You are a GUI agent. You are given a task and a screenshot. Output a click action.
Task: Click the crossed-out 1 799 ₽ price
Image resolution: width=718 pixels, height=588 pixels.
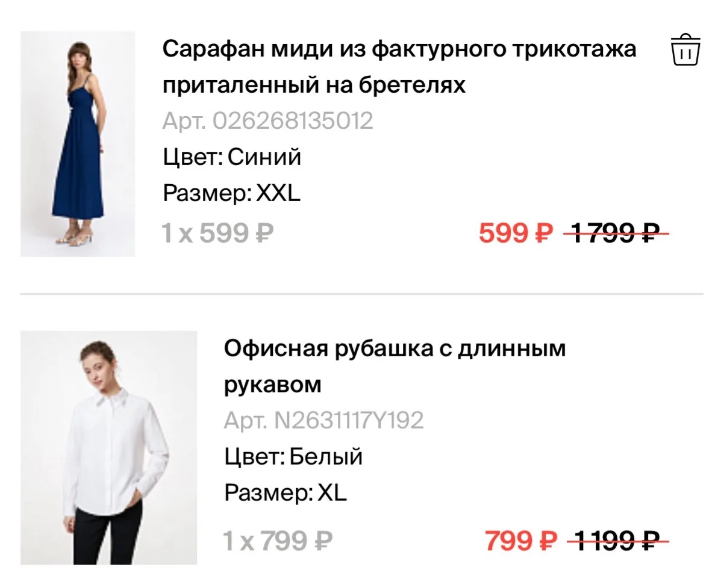[x=616, y=233]
